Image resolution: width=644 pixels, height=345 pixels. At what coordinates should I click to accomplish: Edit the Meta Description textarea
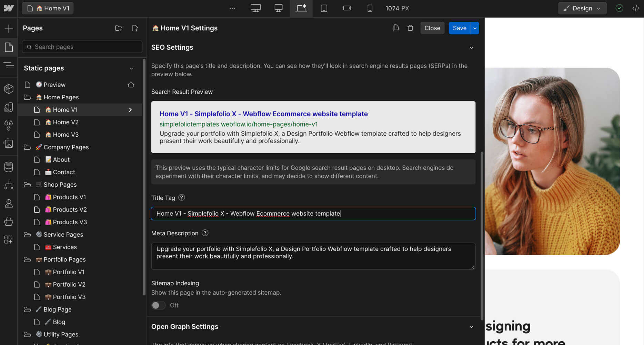click(x=313, y=256)
